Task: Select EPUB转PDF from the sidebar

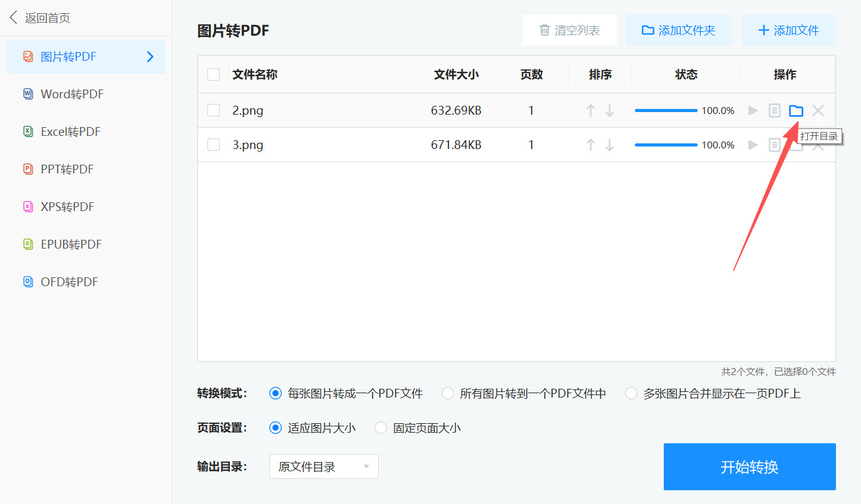Action: 69,244
